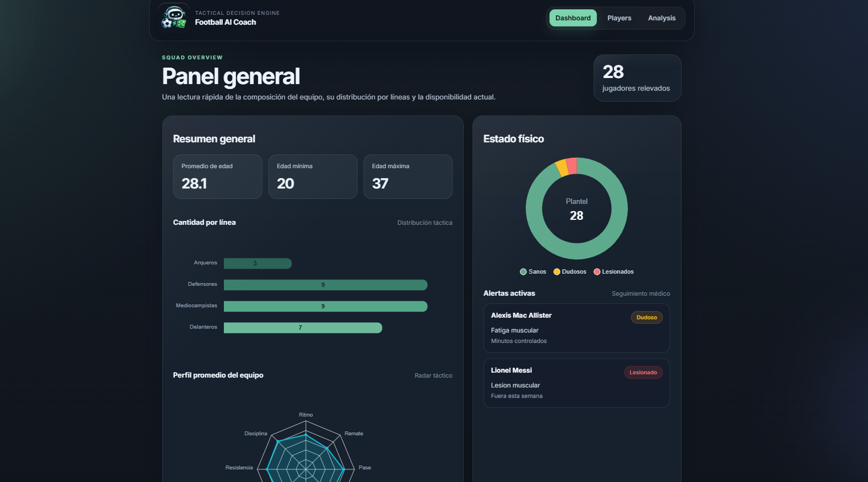The height and width of the screenshot is (482, 868).
Task: Click the Plantel 28 donut center
Action: (576, 209)
